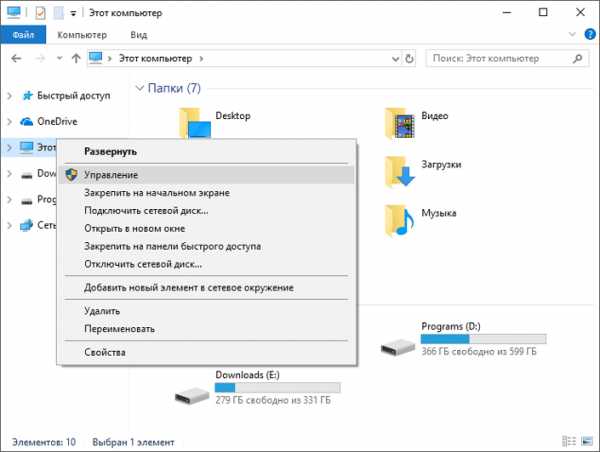Click the computer icon in the title bar
The image size is (600, 452).
click(14, 12)
